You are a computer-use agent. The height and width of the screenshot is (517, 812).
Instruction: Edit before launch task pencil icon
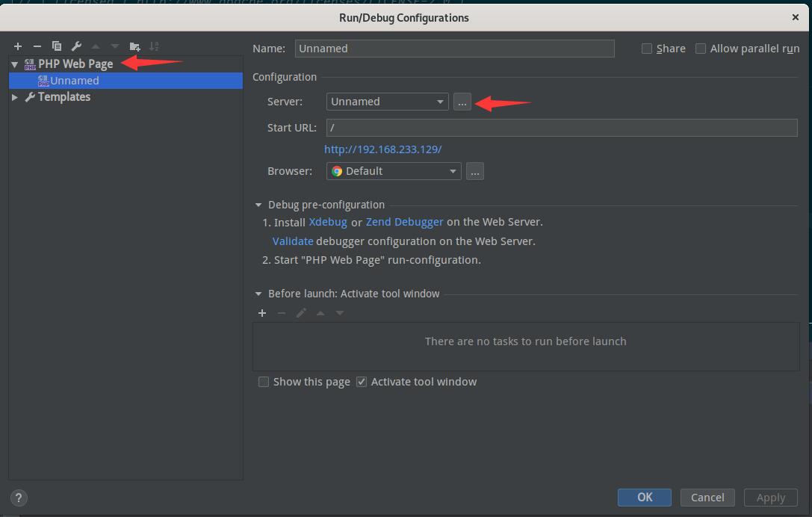(x=301, y=313)
